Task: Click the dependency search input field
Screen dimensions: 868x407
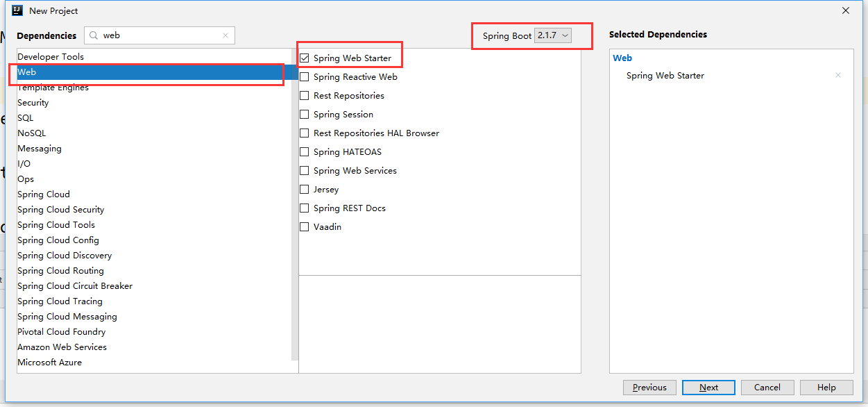Action: click(x=160, y=35)
